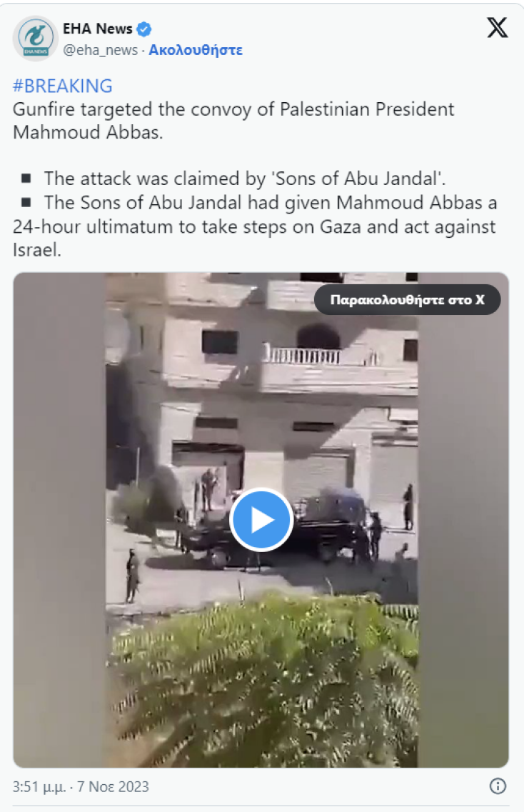Click the second square bullet marker
524x812 pixels.
pos(26,202)
